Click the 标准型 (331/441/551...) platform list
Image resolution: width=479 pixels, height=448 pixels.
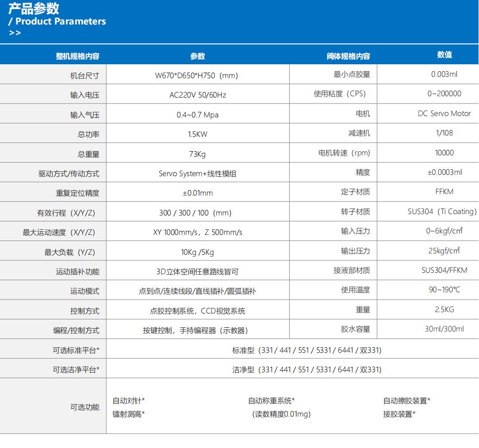[x=307, y=350]
